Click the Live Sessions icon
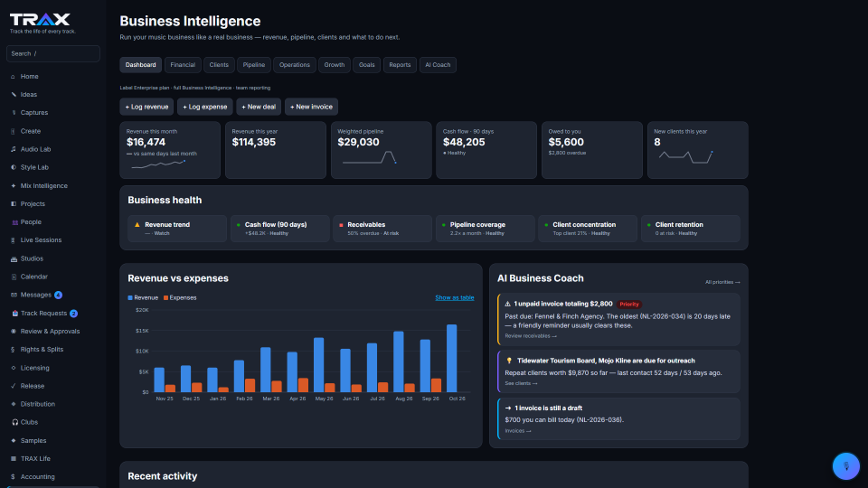Screen dimensions: 868x488 [14, 240]
